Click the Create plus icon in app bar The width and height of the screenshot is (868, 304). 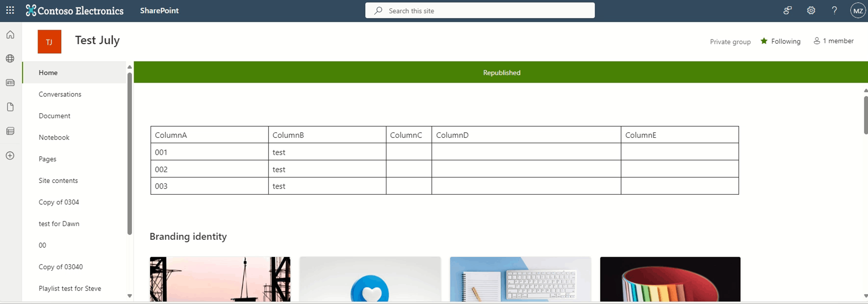point(10,156)
